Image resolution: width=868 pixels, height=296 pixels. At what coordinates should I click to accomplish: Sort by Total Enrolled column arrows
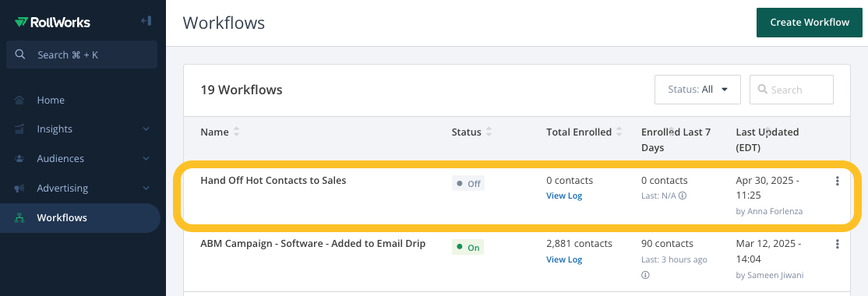point(619,132)
